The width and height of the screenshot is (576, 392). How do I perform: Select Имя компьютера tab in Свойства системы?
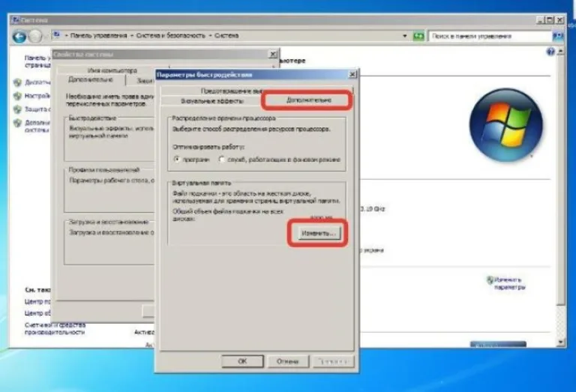112,70
